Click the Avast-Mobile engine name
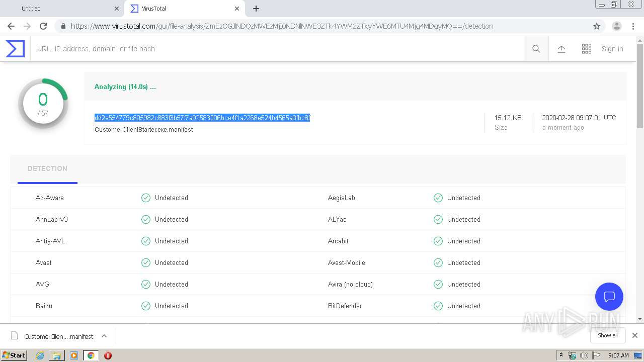 coord(347,263)
